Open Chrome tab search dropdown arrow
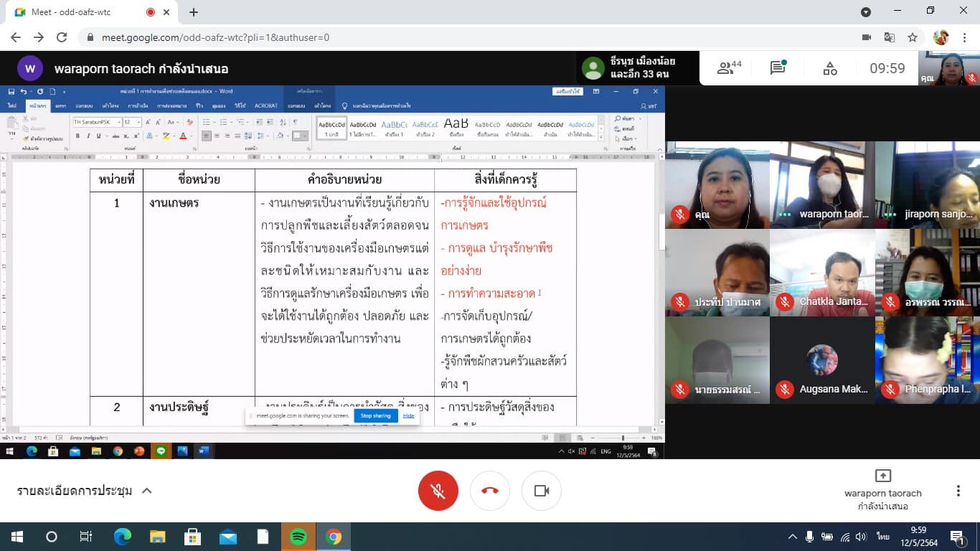 866,12
